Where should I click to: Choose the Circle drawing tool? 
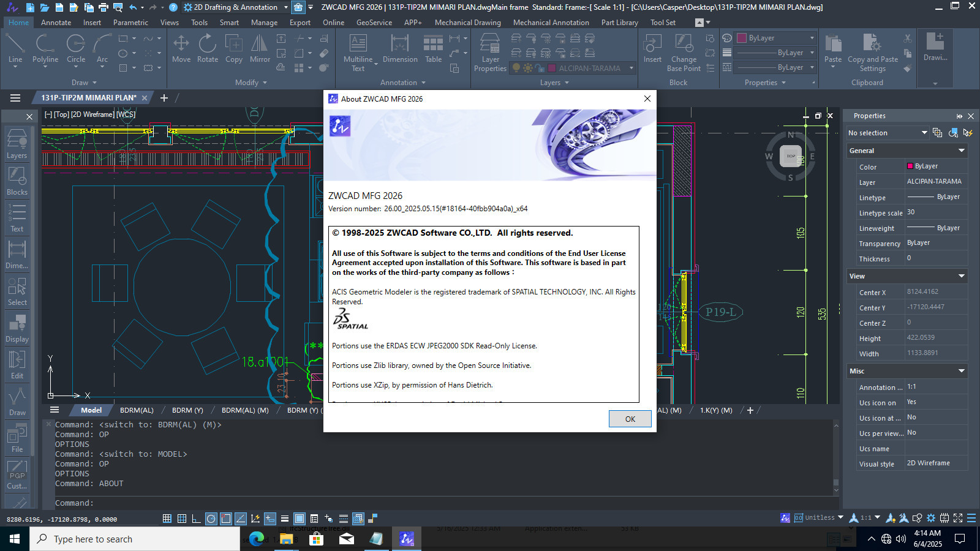point(76,49)
